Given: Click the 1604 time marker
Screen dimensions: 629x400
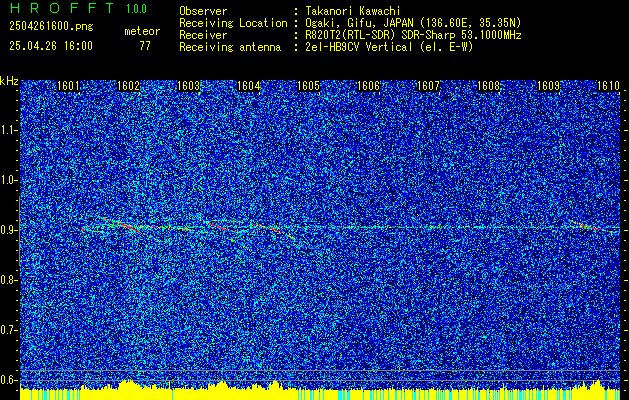Looking at the screenshot, I should [x=249, y=86].
